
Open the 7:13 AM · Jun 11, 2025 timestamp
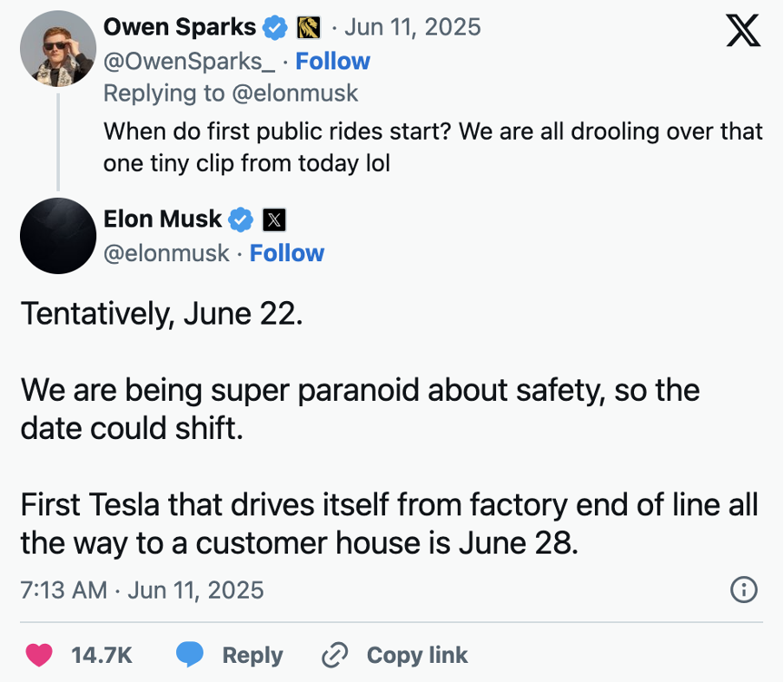coord(142,590)
